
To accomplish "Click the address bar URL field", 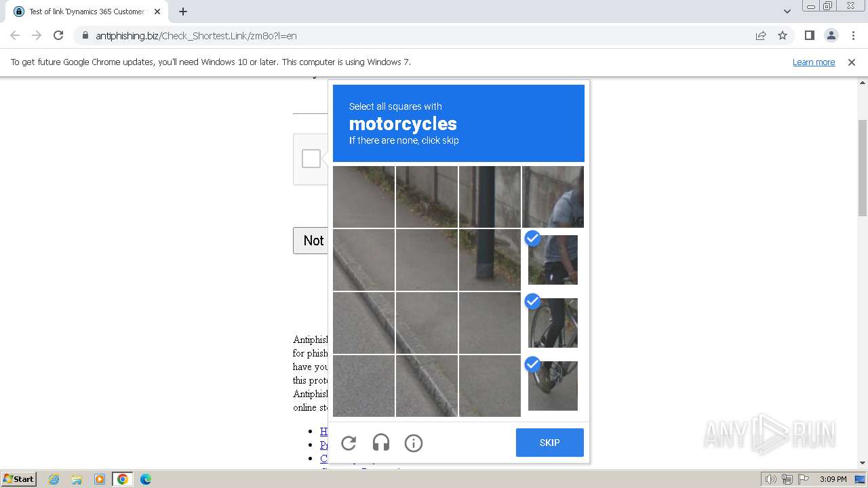I will pyautogui.click(x=420, y=36).
